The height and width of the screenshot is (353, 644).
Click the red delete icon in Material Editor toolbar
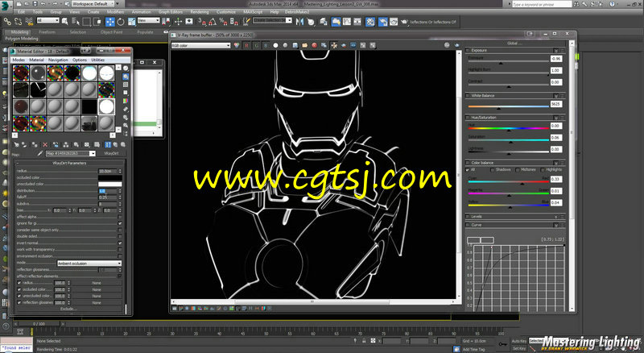click(45, 145)
